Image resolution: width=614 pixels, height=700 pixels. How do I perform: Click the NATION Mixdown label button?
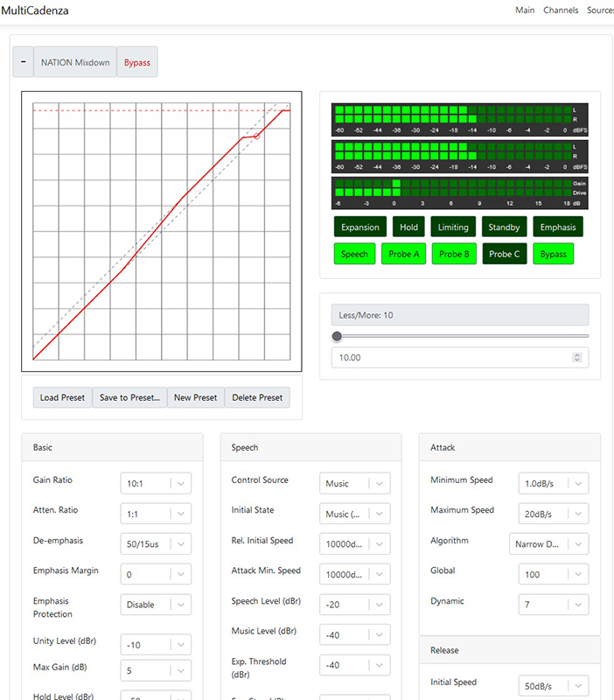click(75, 62)
